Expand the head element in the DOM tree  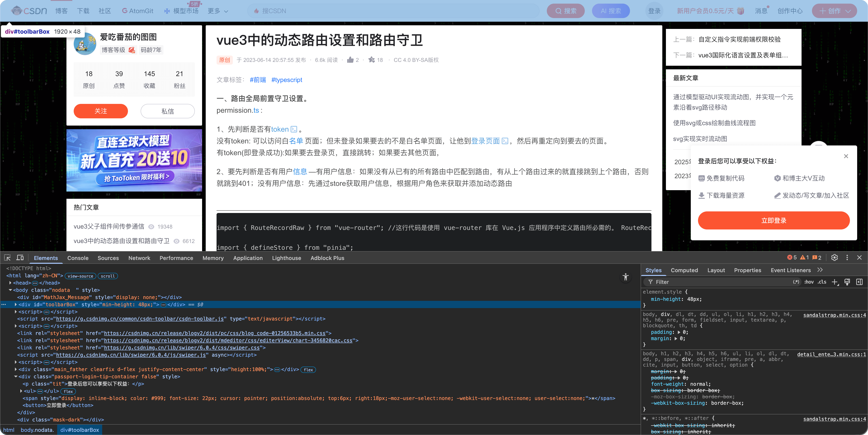(10, 283)
